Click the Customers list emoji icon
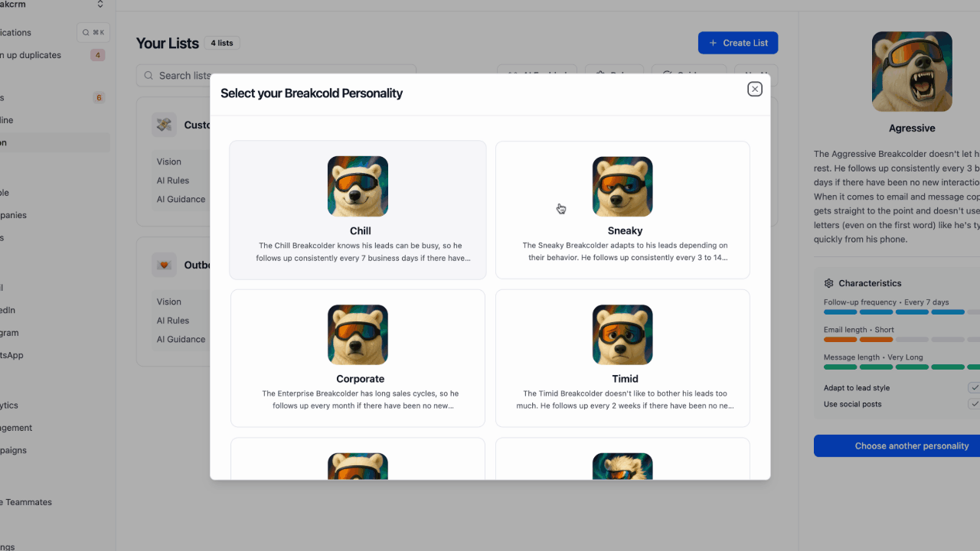 pyautogui.click(x=164, y=125)
